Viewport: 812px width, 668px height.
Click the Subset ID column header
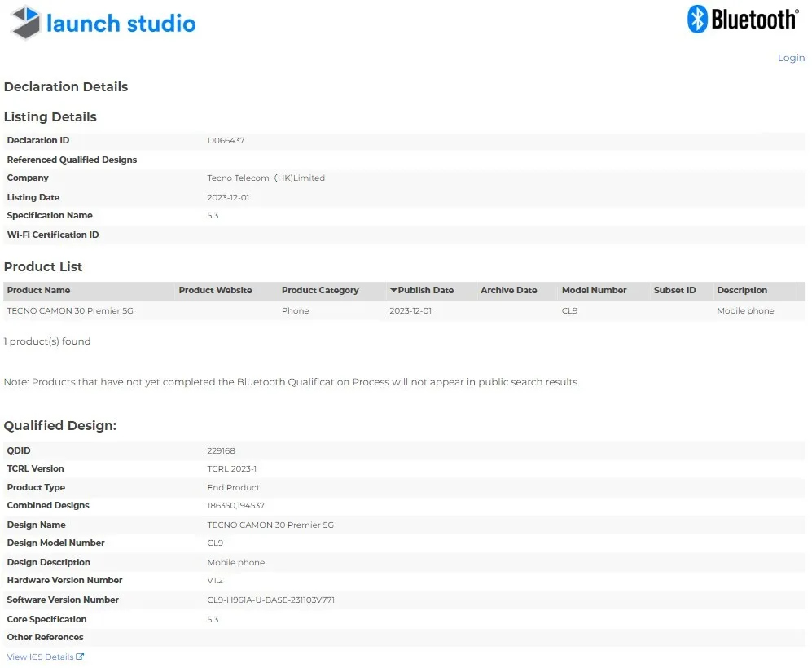click(x=674, y=290)
